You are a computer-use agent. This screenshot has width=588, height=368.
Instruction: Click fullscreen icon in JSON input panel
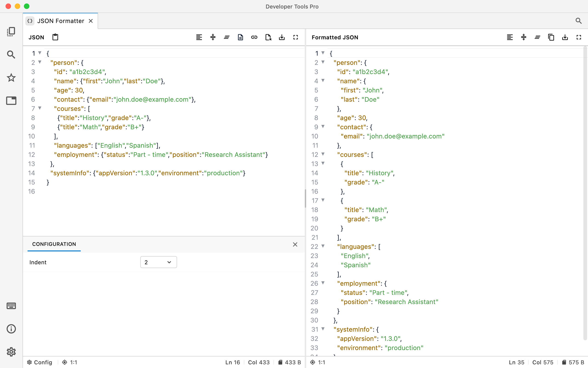(295, 37)
